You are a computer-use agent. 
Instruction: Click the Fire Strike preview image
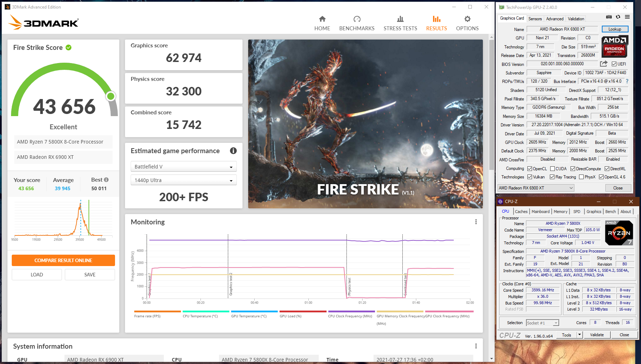pos(365,124)
